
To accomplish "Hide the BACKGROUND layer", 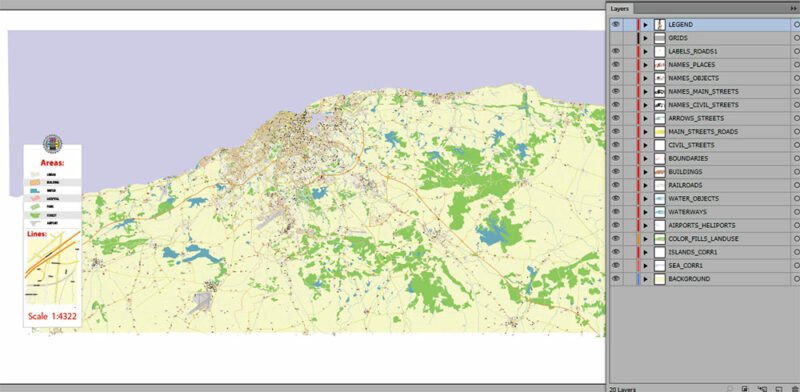I will tap(616, 279).
